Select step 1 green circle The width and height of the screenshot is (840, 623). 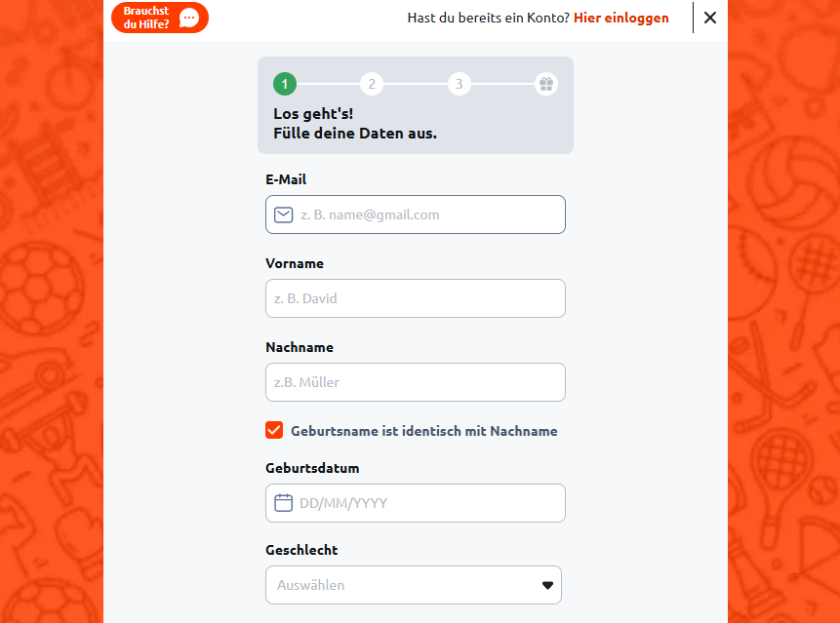click(x=285, y=84)
